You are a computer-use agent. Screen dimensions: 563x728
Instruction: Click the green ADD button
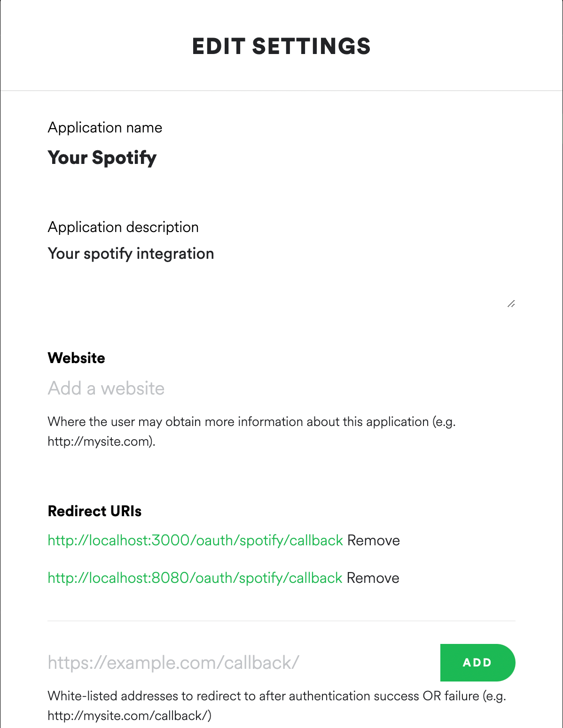pos(477,662)
